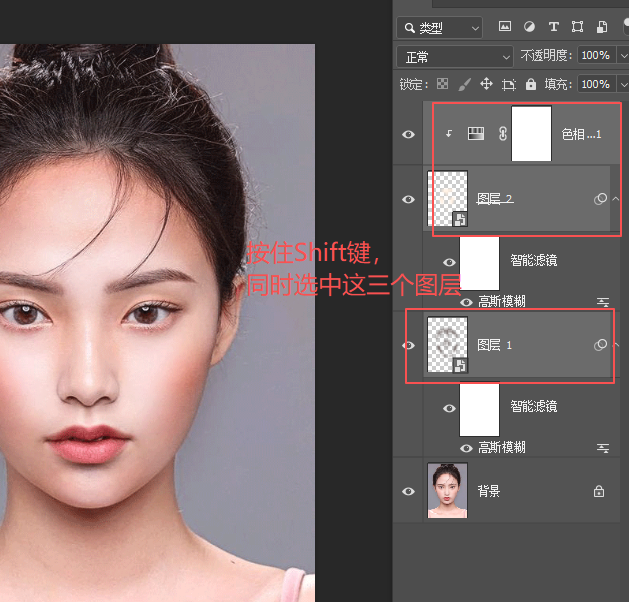Screen dimensions: 629x602
Task: Click the smart filter indicator on 图层 1
Action: 600,345
